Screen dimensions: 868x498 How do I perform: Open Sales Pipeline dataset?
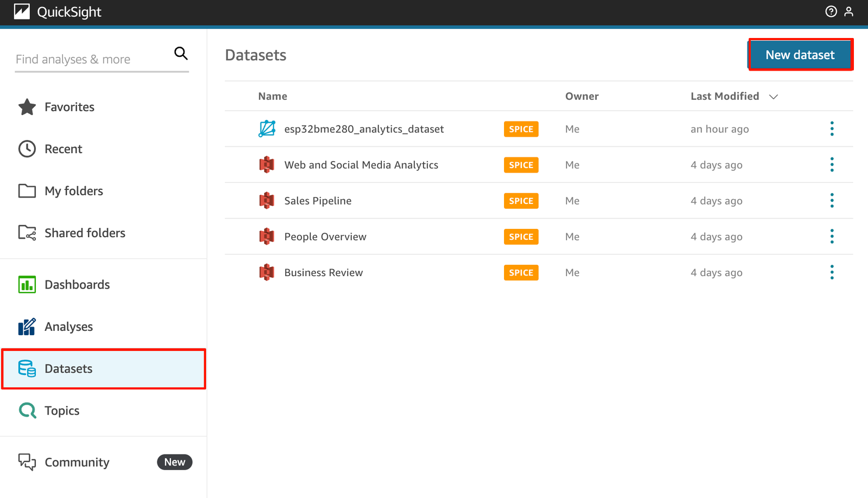pyautogui.click(x=318, y=201)
